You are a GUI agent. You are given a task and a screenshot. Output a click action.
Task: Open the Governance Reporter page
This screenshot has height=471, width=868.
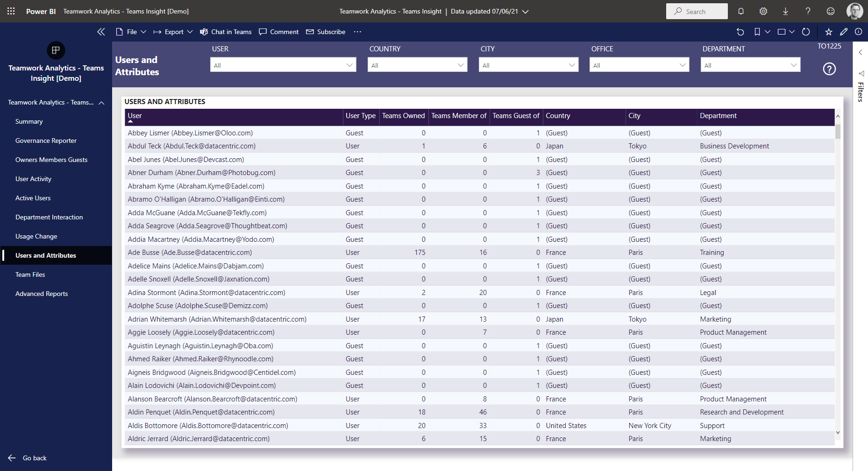tap(46, 141)
